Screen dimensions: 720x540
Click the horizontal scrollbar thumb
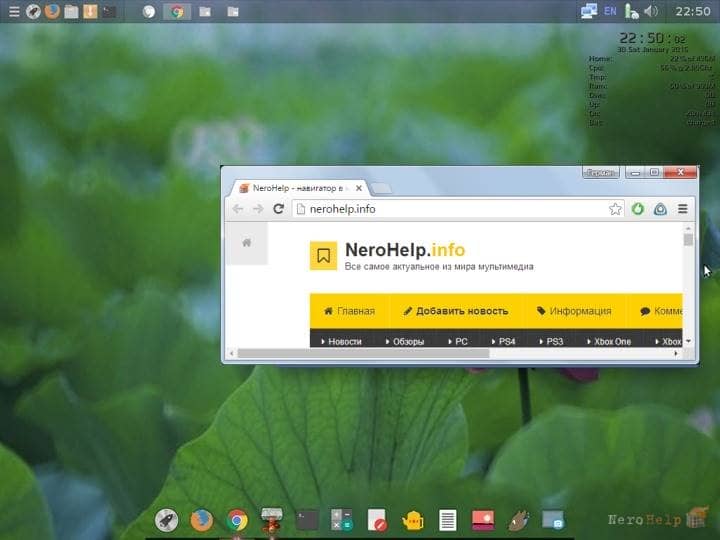point(363,353)
